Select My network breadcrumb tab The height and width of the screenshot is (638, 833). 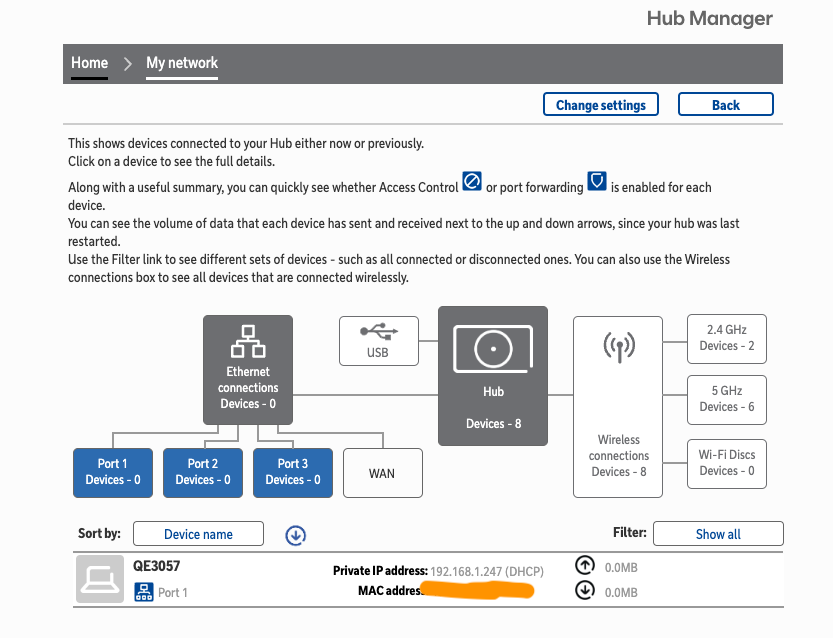click(x=182, y=63)
